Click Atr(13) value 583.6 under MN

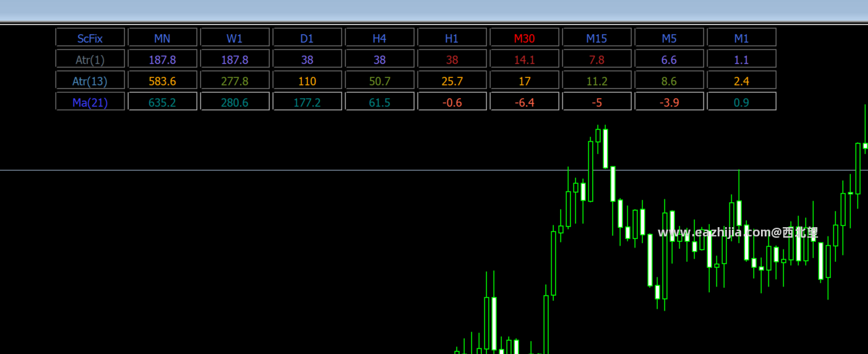pyautogui.click(x=163, y=80)
